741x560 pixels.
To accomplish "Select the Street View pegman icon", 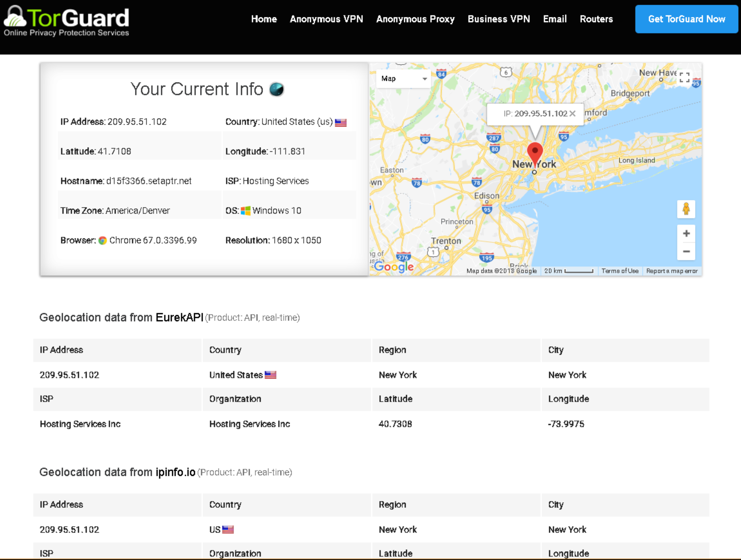I will [686, 209].
